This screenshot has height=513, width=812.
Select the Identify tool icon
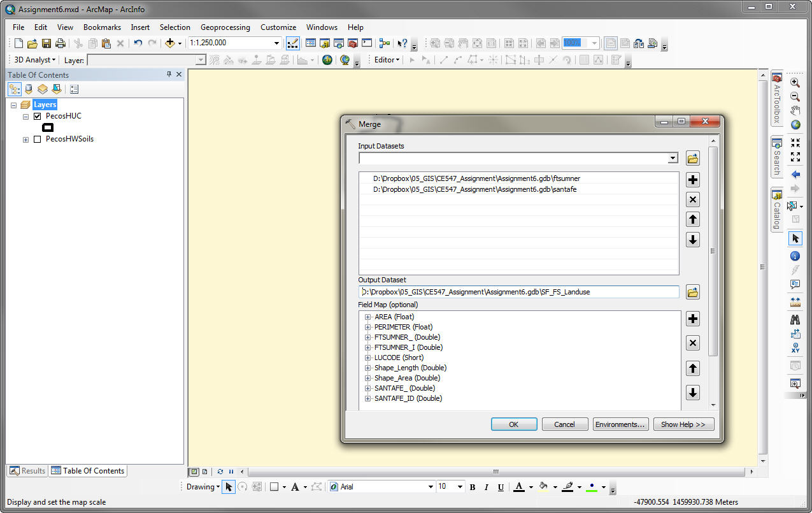click(795, 256)
